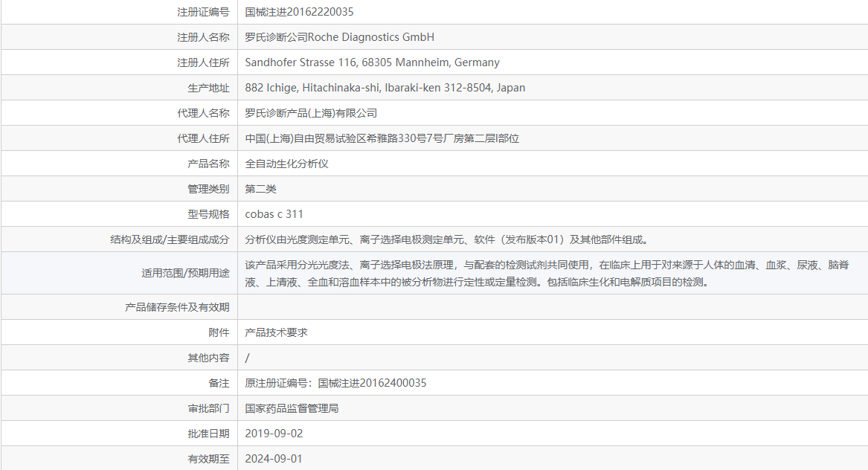This screenshot has height=470, width=868.
Task: Select the label 管理类别
Action: pos(209,189)
